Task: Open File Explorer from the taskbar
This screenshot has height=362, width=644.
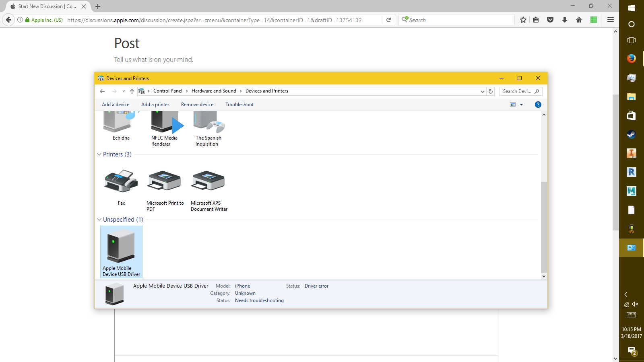Action: coord(632,97)
